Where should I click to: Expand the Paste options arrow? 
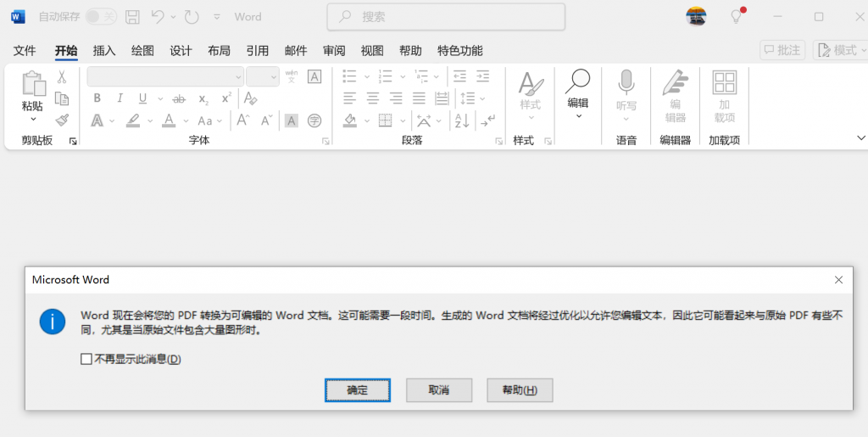coord(33,119)
